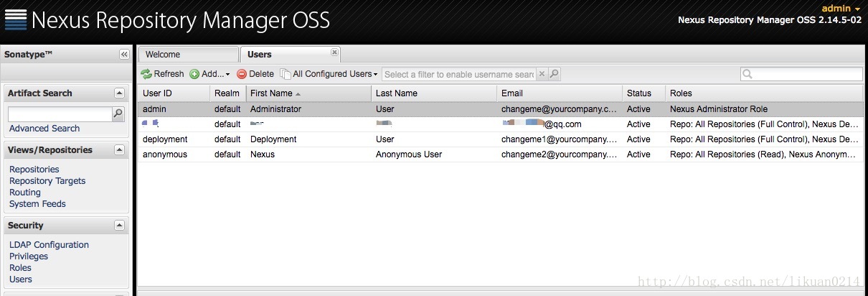Collapse the Artifact Search panel
The image size is (868, 296).
click(119, 93)
